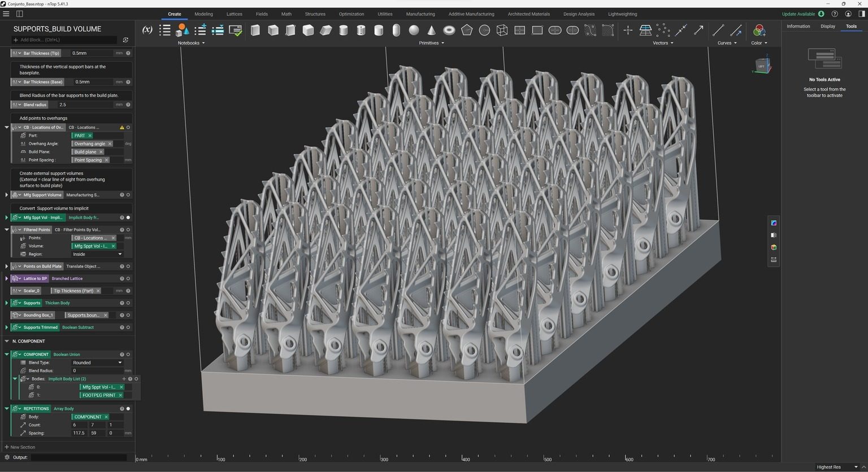The height and width of the screenshot is (472, 868).
Task: Click the variables (x) icon in toolbar
Action: pyautogui.click(x=147, y=30)
